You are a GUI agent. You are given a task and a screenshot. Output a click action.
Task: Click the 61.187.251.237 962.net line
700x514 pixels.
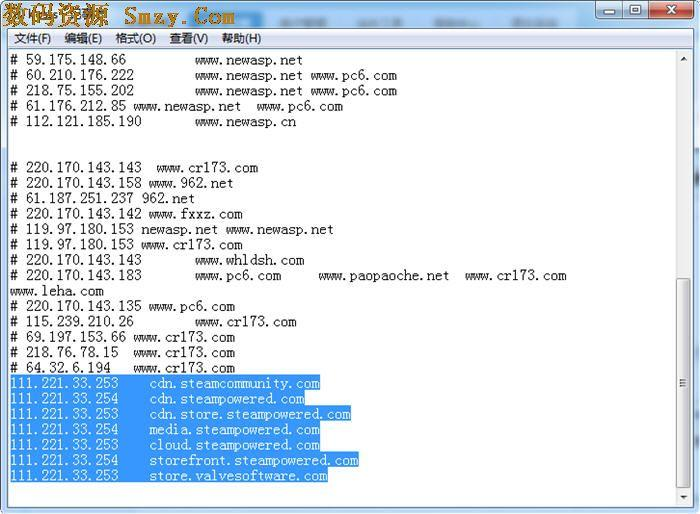102,198
